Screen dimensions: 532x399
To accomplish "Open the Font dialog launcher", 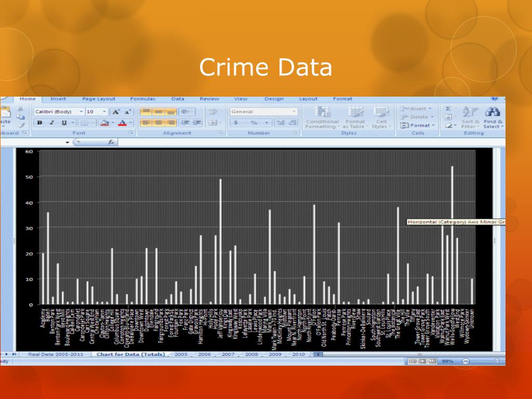I will (x=131, y=133).
